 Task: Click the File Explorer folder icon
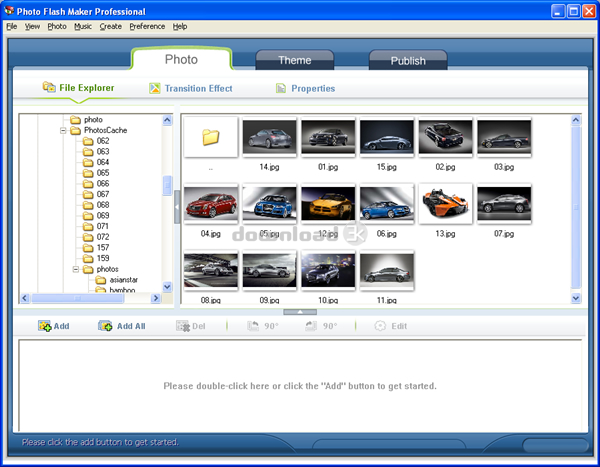pyautogui.click(x=49, y=87)
